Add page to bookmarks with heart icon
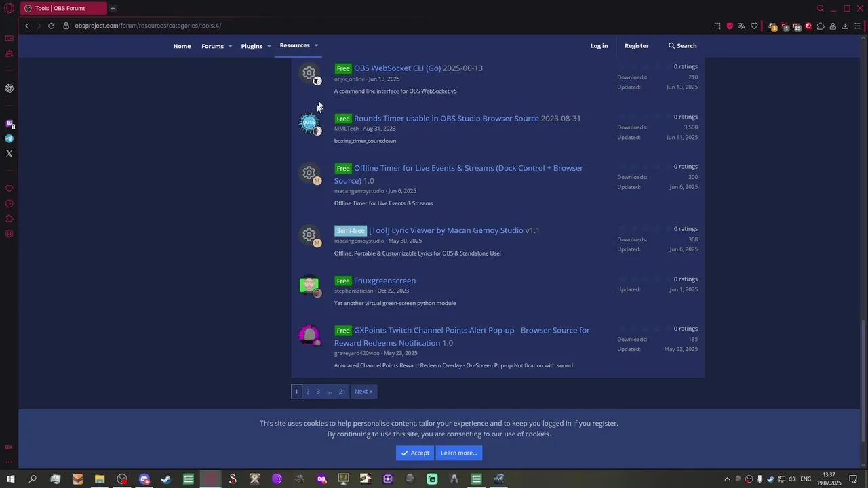Screen dimensions: 868x488 tap(754, 26)
